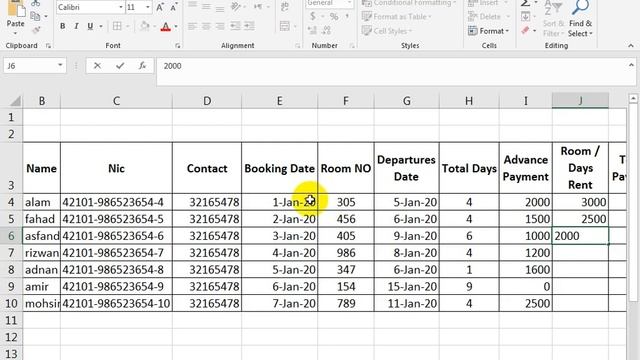The width and height of the screenshot is (640, 360).
Task: Click the Fill Color bucket icon
Action: pos(144,26)
